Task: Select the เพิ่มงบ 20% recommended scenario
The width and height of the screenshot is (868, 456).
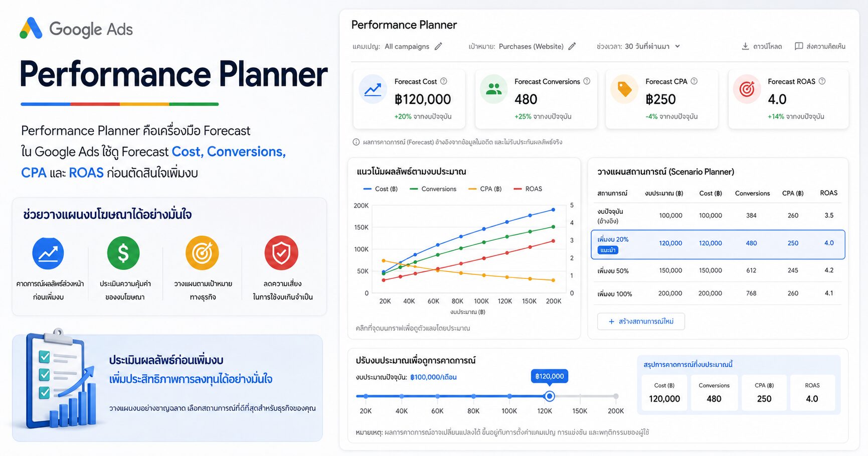Action: pyautogui.click(x=718, y=244)
